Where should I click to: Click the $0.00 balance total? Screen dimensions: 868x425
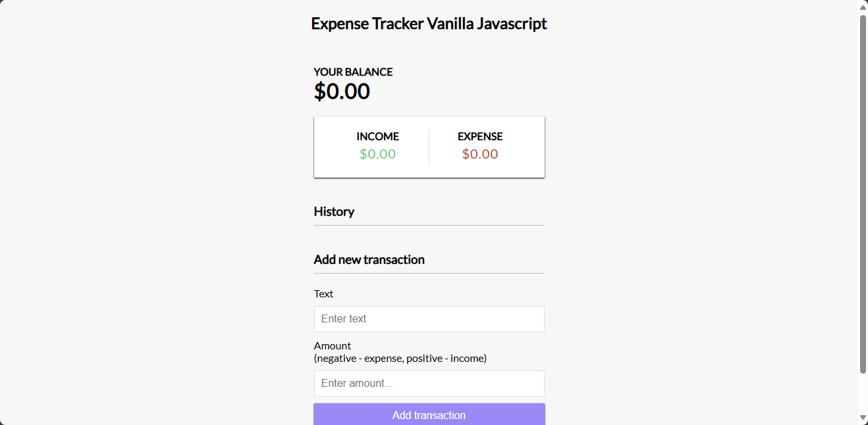point(342,91)
